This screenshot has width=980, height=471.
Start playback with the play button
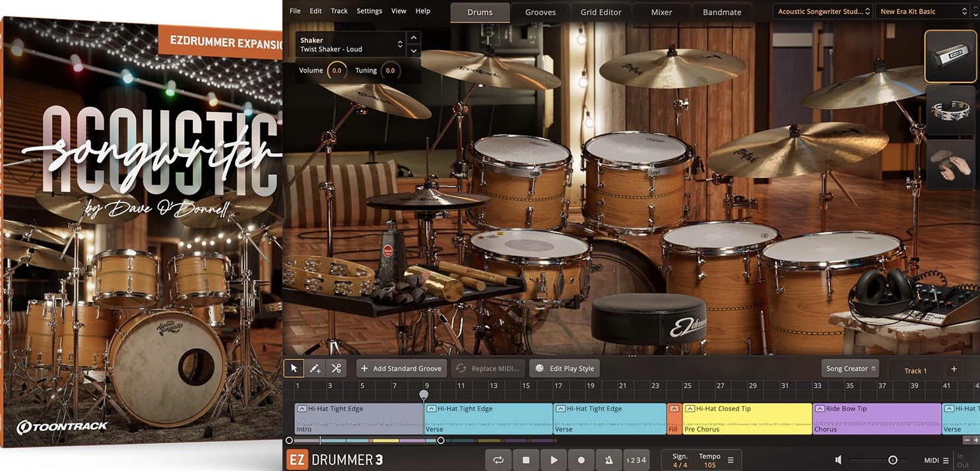(x=554, y=460)
